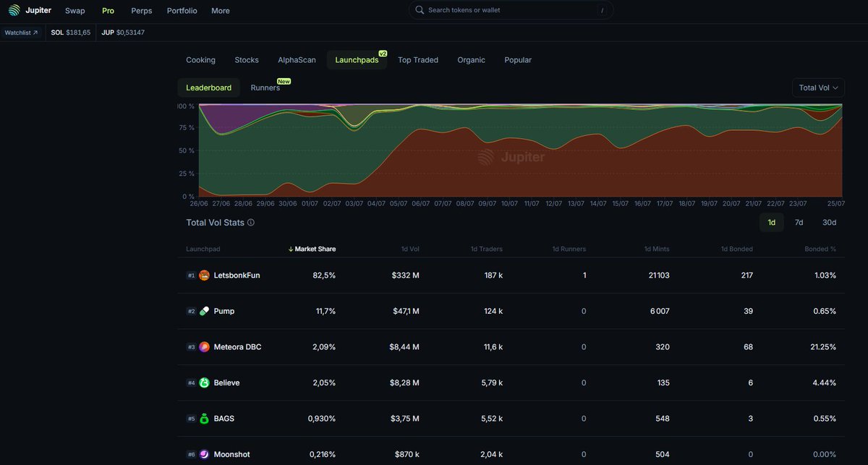The width and height of the screenshot is (868, 465).
Task: Open the Pro page
Action: (108, 11)
